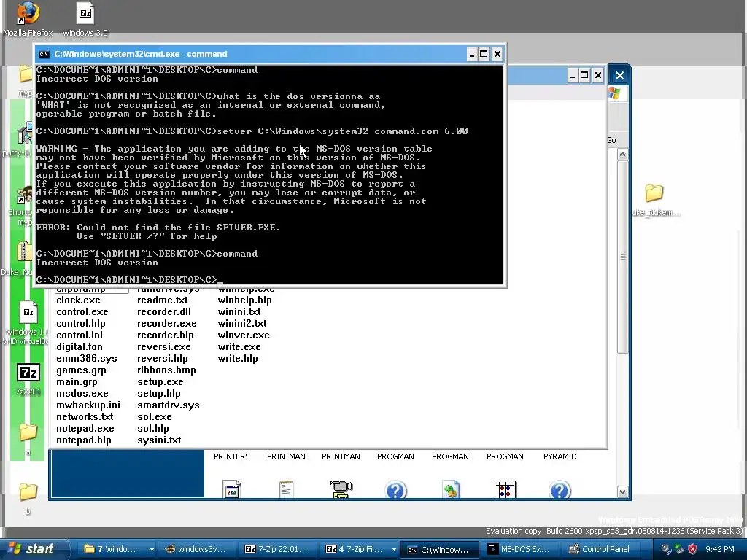Click the scrollbar down arrow in background window
Screen dimensions: 747x560
coord(622,491)
